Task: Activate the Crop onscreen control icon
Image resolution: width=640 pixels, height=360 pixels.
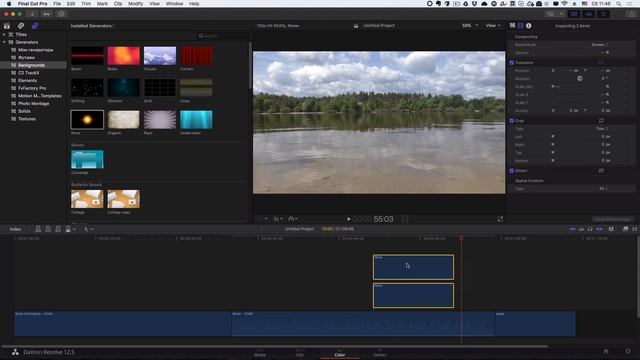Action: [601, 121]
